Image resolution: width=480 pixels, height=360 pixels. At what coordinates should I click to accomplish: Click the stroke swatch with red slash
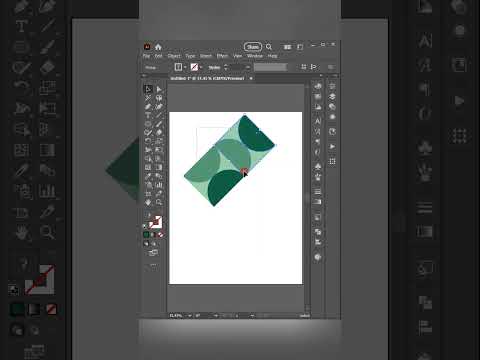point(194,67)
